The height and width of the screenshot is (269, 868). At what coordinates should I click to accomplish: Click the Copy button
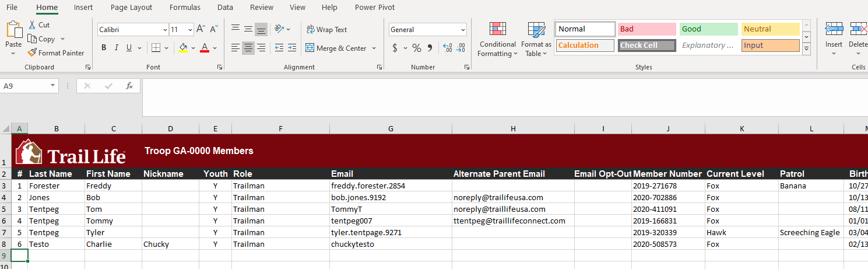[41, 39]
